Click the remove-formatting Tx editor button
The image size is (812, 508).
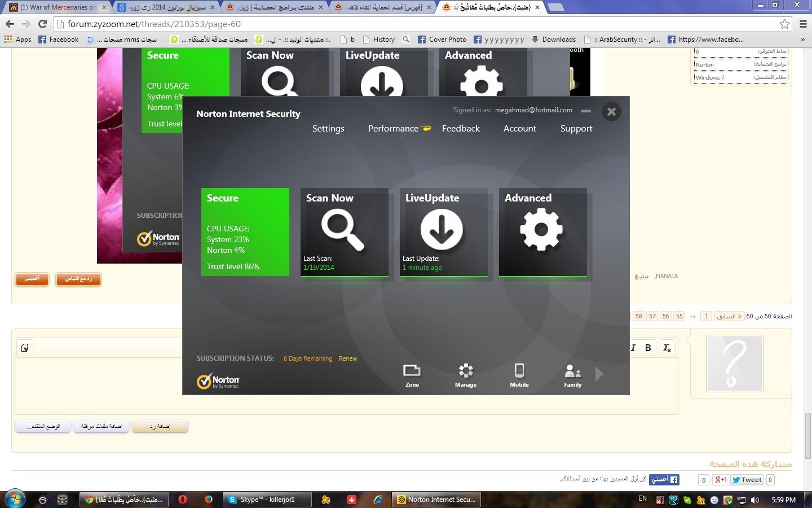point(667,348)
